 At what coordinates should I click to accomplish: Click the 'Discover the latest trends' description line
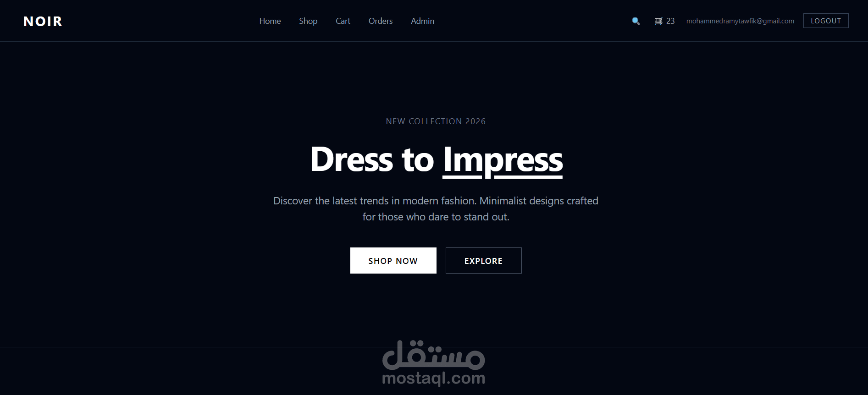[x=436, y=201]
